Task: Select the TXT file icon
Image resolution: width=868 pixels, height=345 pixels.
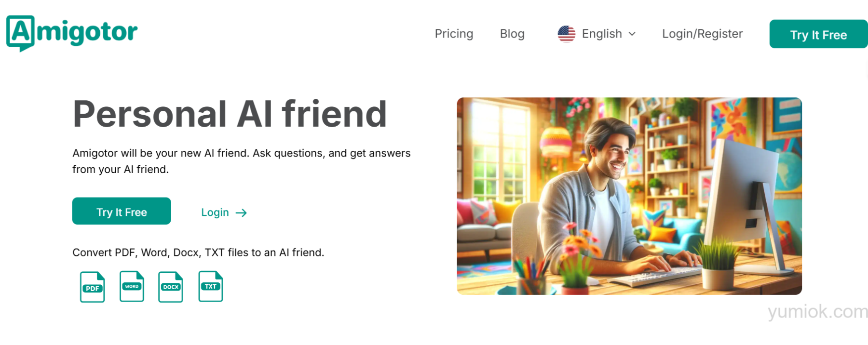Action: point(211,287)
